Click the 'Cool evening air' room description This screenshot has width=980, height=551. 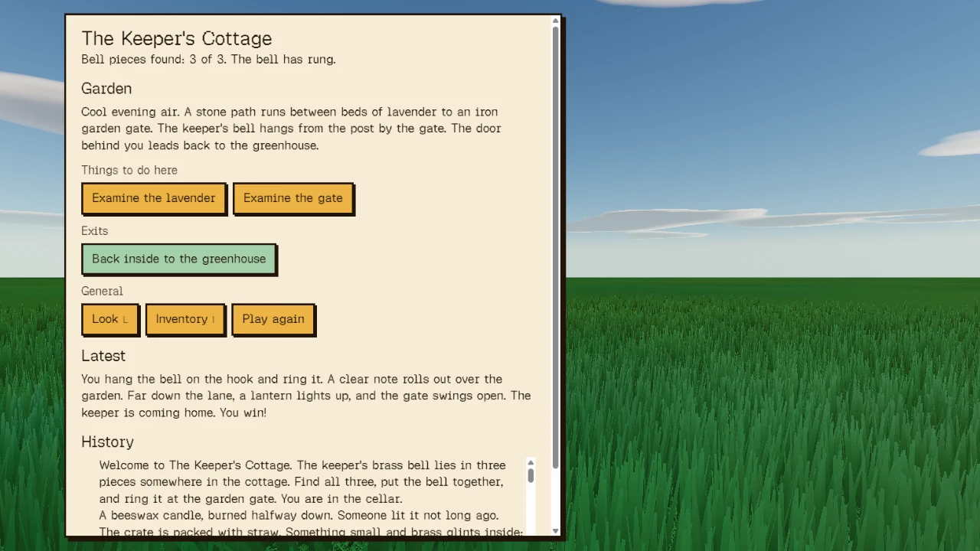292,129
